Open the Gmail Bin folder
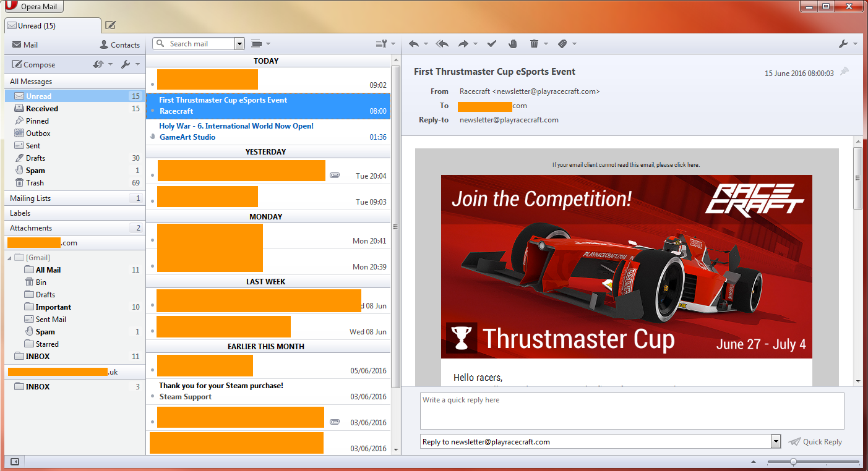Screen dimensions: 868x471 (x=74, y=282)
